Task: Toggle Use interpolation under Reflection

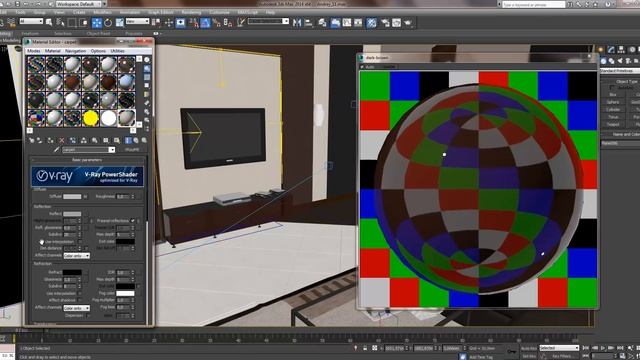Action: 80,242
